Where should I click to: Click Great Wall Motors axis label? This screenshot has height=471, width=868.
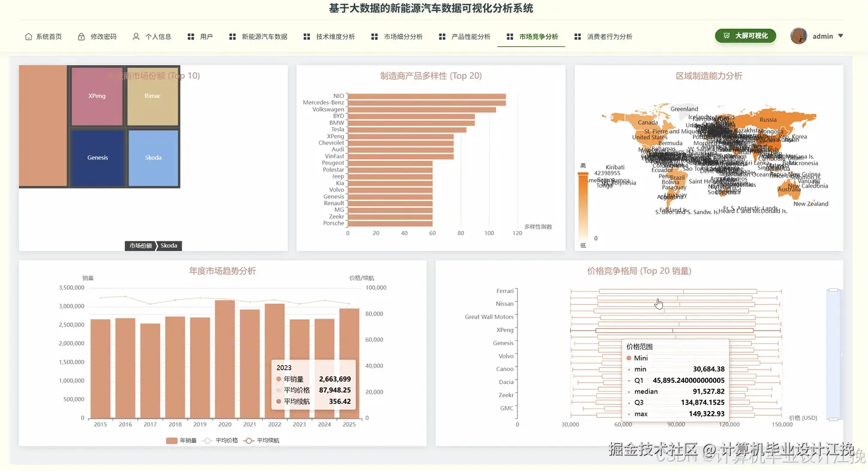(x=489, y=317)
